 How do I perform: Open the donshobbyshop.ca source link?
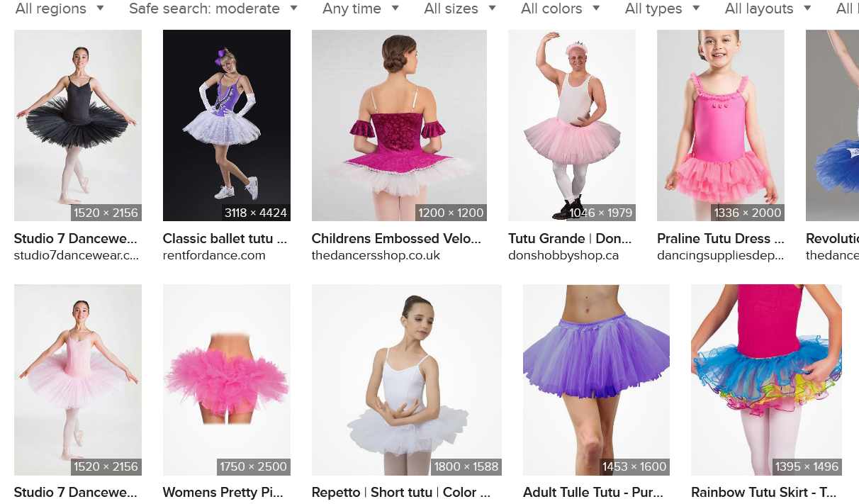[x=563, y=255]
